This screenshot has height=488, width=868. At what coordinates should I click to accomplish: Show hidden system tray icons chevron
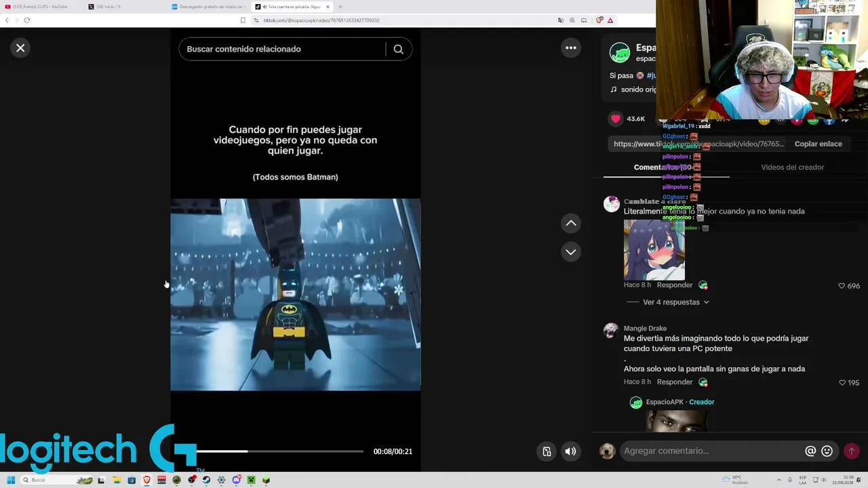tap(779, 480)
